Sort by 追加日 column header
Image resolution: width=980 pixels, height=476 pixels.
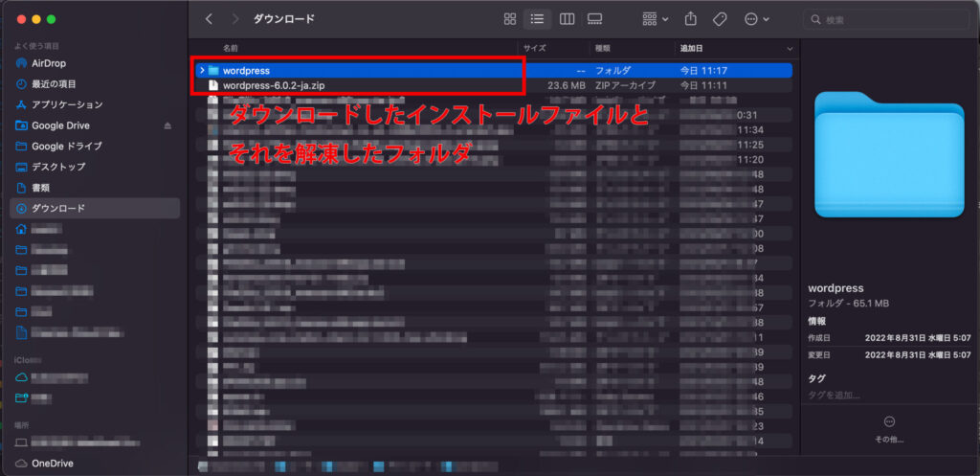tap(691, 47)
